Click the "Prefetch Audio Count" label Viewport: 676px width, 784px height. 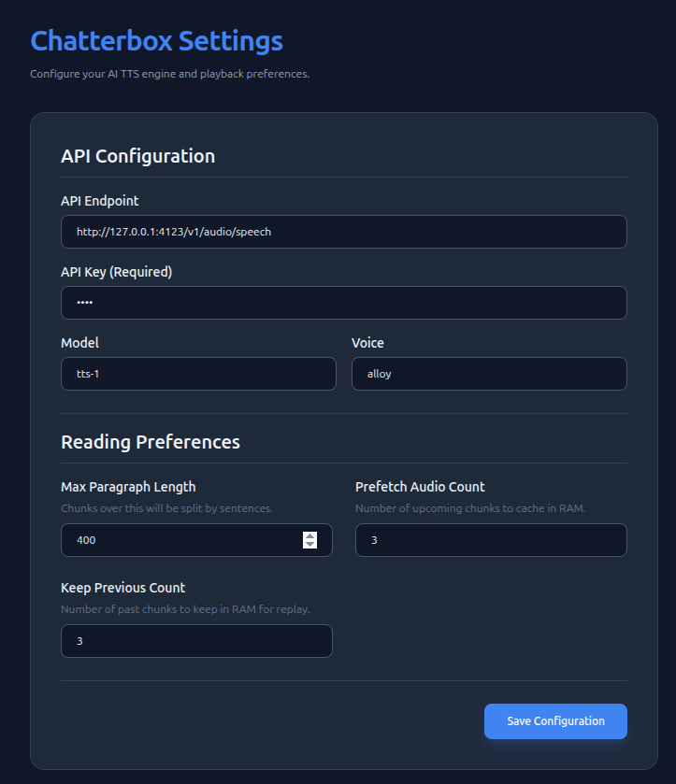420,487
